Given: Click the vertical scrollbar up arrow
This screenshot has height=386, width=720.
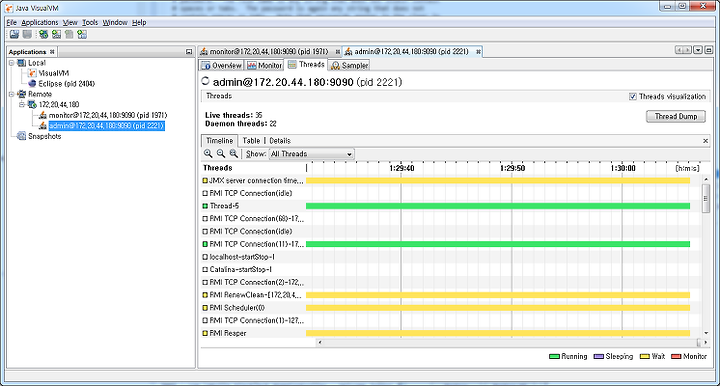Looking at the screenshot, I should 706,179.
